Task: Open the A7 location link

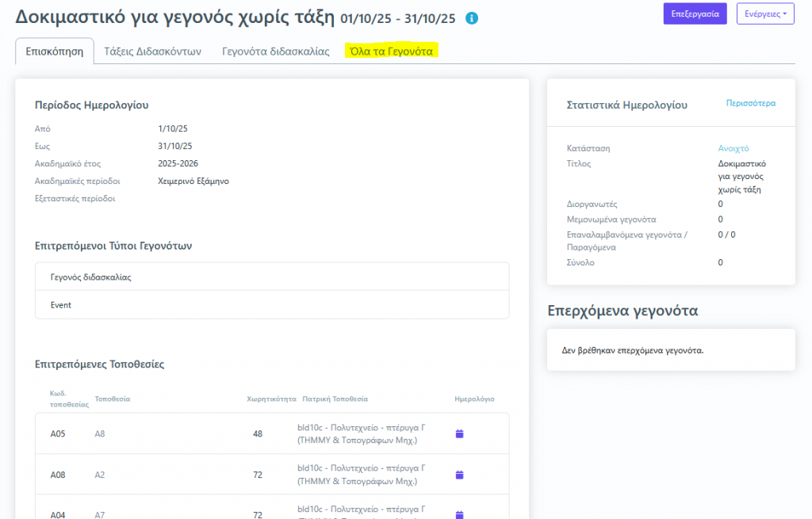Action: click(100, 515)
